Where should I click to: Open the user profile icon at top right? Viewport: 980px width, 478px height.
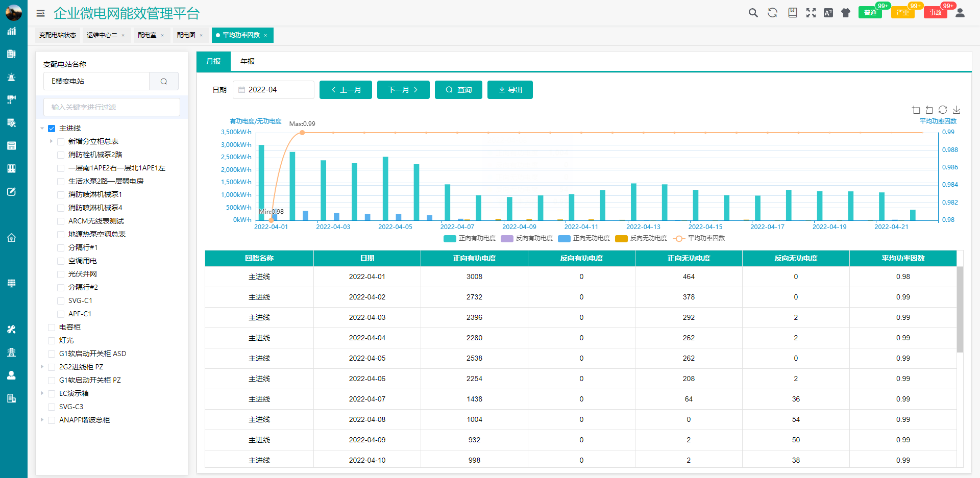click(x=960, y=13)
